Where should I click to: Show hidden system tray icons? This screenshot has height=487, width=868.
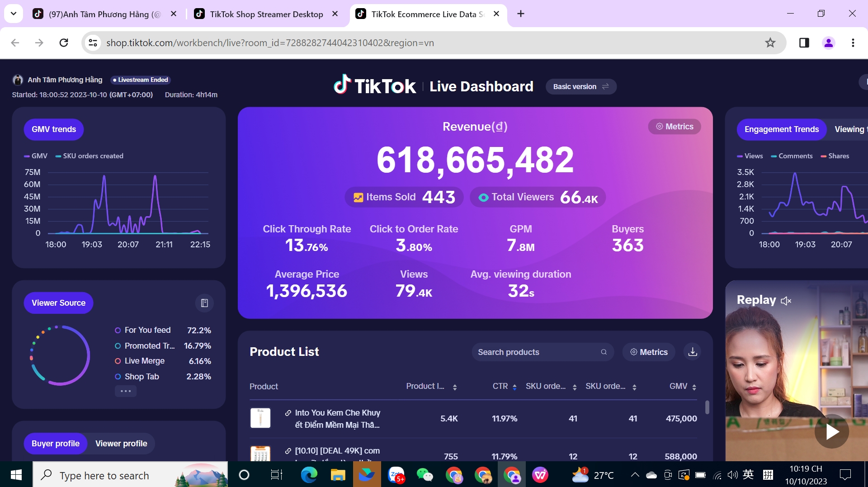[635, 475]
